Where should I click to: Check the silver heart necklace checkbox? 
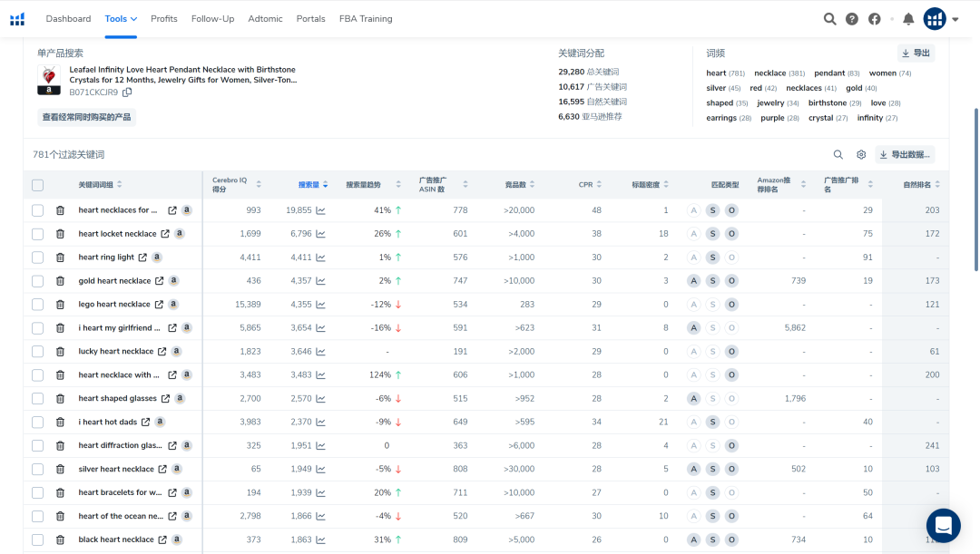pos(37,469)
